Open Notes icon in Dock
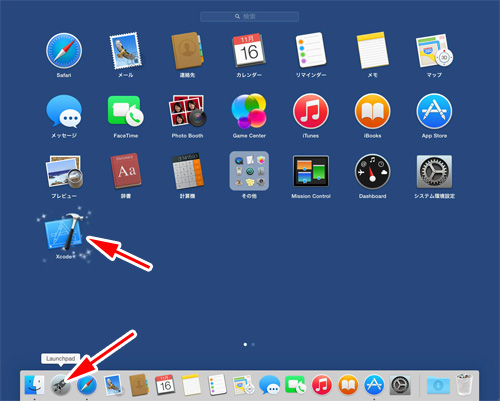The height and width of the screenshot is (401, 500). (x=191, y=385)
